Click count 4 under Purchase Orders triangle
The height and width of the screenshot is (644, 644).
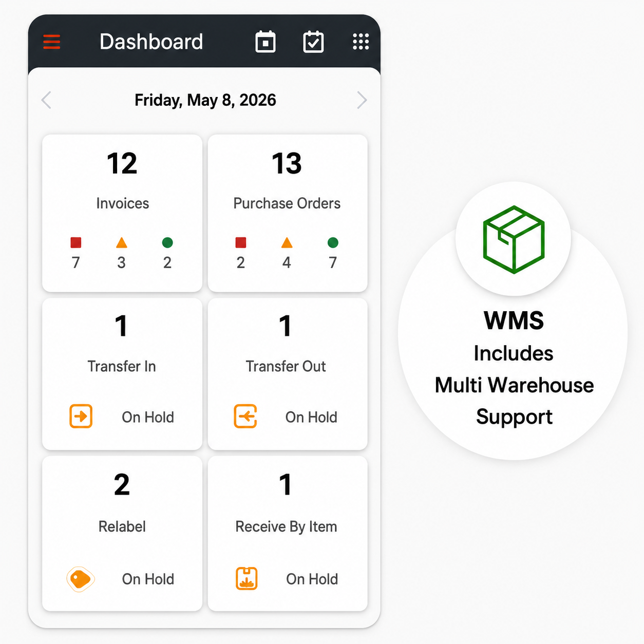point(287,263)
